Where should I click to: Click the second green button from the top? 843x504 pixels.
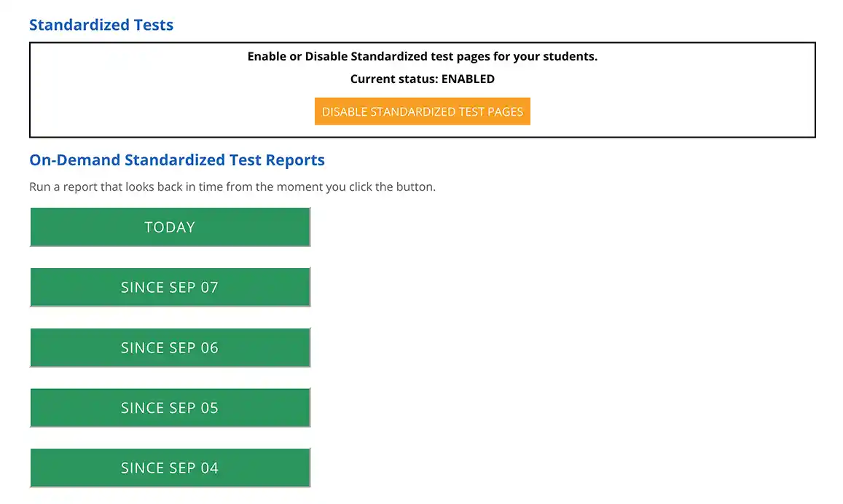pyautogui.click(x=170, y=287)
